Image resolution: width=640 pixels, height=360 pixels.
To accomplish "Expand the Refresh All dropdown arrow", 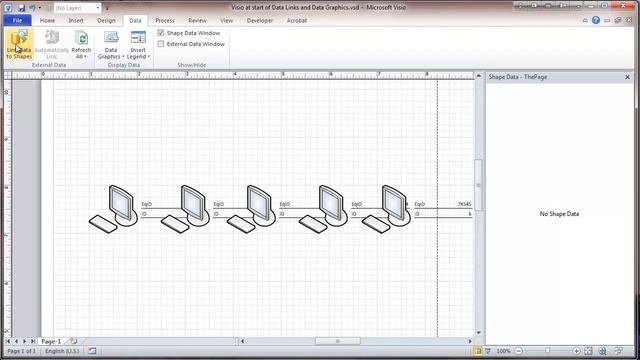I will pos(85,57).
